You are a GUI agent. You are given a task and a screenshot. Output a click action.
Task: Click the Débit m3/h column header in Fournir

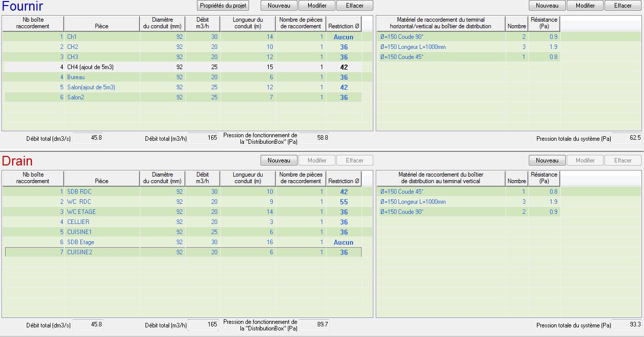[x=203, y=23]
